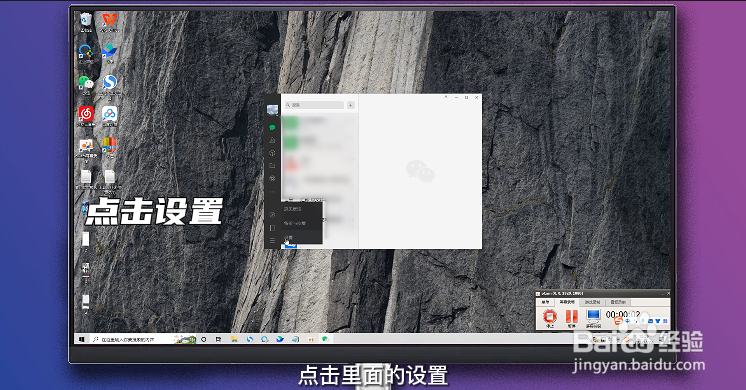Image resolution: width=746 pixels, height=390 pixels.
Task: Click the green WeChat icon on taskbar
Action: point(325,339)
